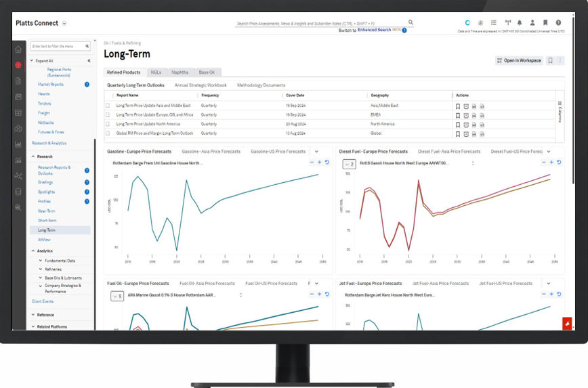Open saved bookmarks icon in header

[x=545, y=22]
